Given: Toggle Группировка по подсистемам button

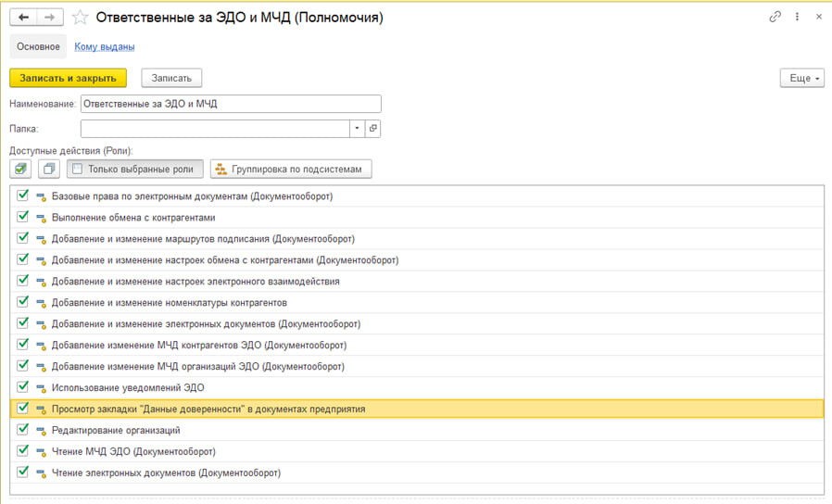Looking at the screenshot, I should [x=291, y=170].
